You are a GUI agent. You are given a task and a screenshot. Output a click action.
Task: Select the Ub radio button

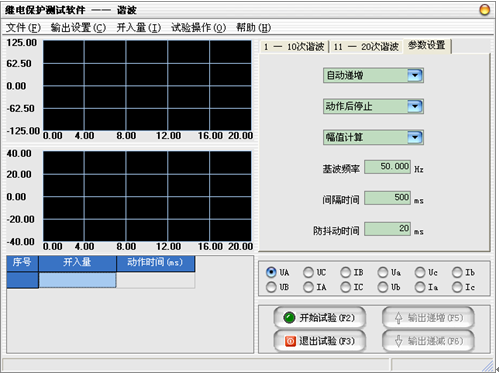383,287
